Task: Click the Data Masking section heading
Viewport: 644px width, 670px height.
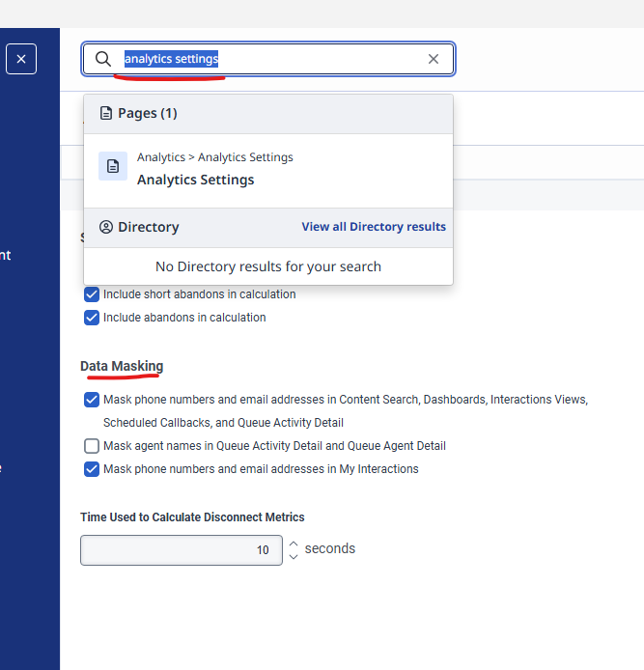Action: coord(122,366)
